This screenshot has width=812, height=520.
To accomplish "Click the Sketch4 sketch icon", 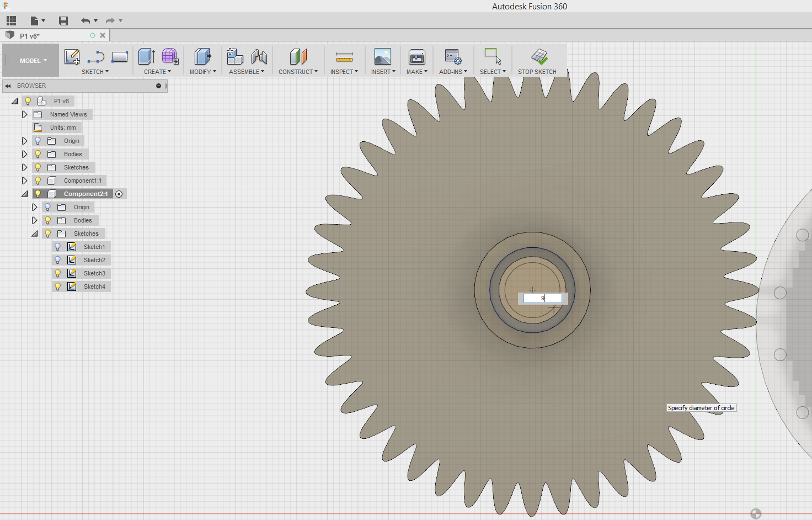I will pos(72,286).
